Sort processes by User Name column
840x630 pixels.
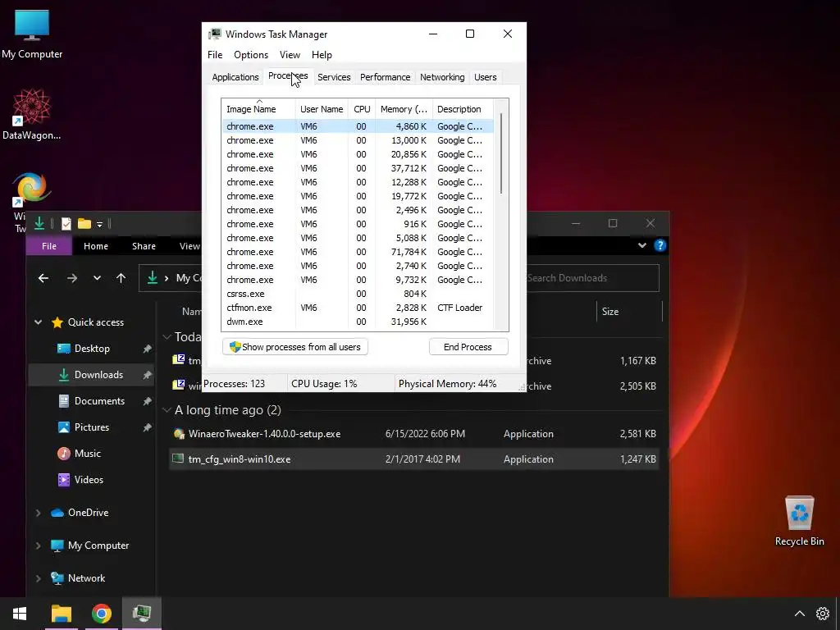[x=322, y=109]
